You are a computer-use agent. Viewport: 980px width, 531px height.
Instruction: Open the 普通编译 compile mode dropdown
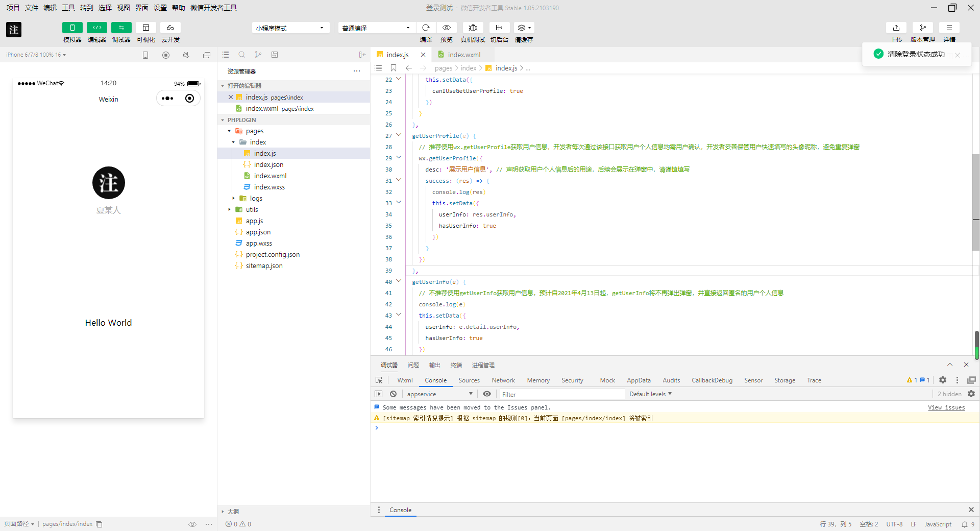(376, 28)
